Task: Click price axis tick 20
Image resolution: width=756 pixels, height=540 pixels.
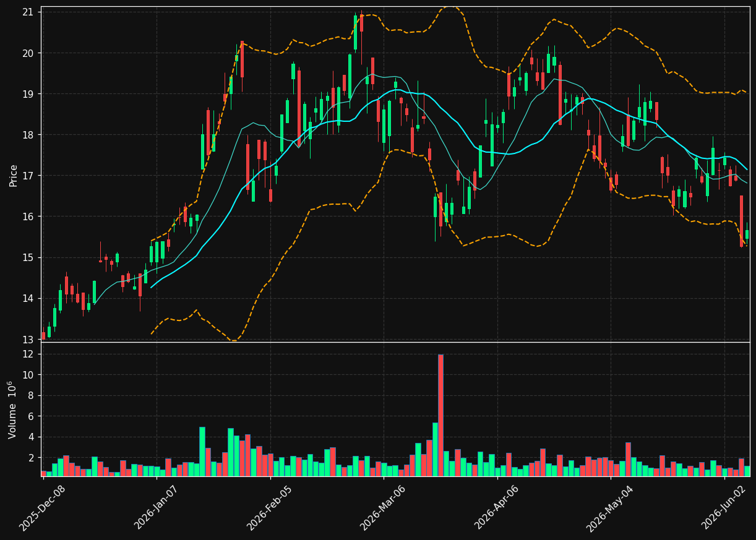Action: pyautogui.click(x=28, y=53)
